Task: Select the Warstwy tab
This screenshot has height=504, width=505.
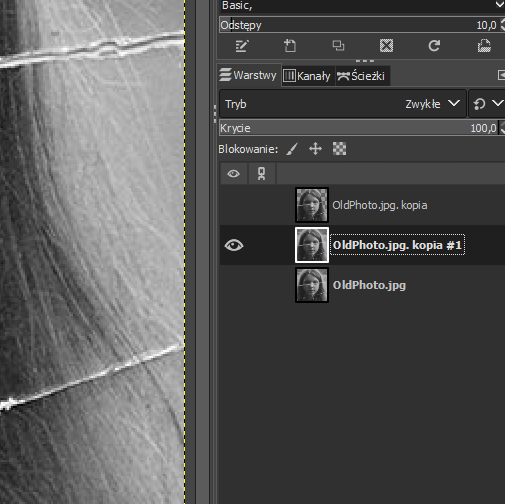Action: [x=249, y=75]
